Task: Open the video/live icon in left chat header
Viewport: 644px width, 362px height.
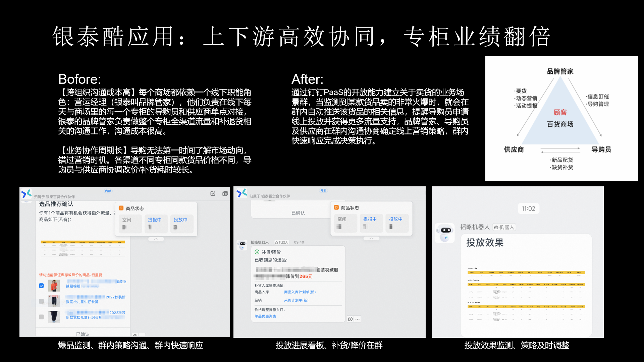Action: tap(225, 193)
